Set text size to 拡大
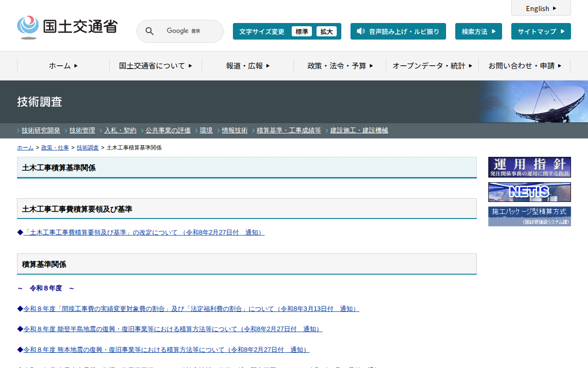Viewport: 588px width, 368px height. (x=326, y=31)
